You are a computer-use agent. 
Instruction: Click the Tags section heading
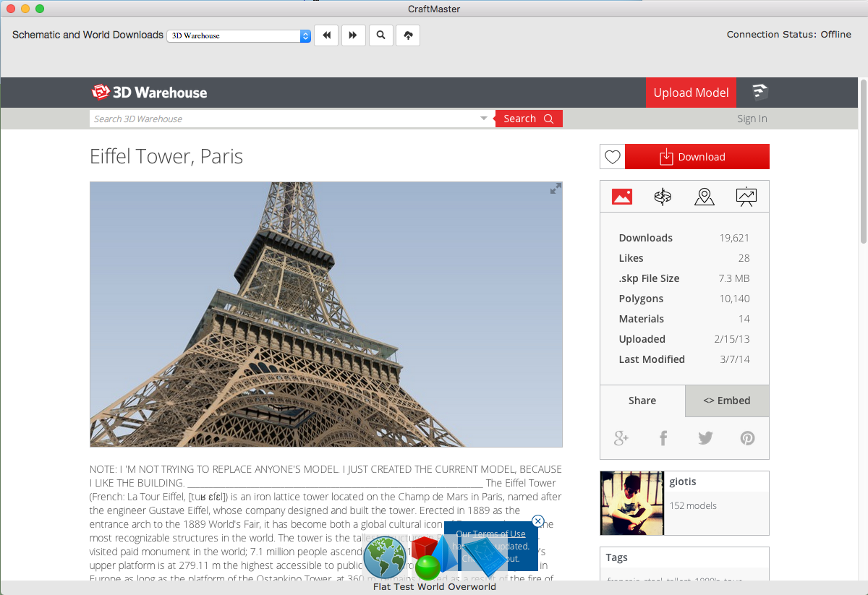coord(617,557)
